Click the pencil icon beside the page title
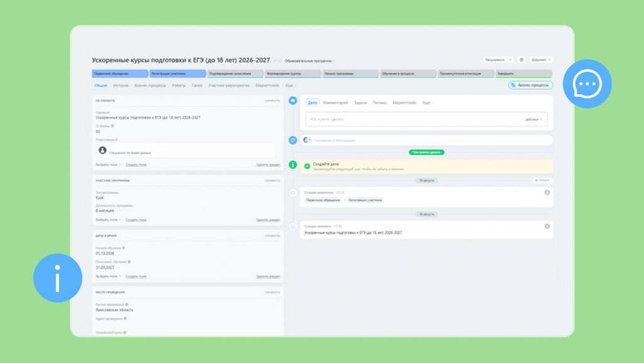Screen dimensions: 644x363 [275, 61]
